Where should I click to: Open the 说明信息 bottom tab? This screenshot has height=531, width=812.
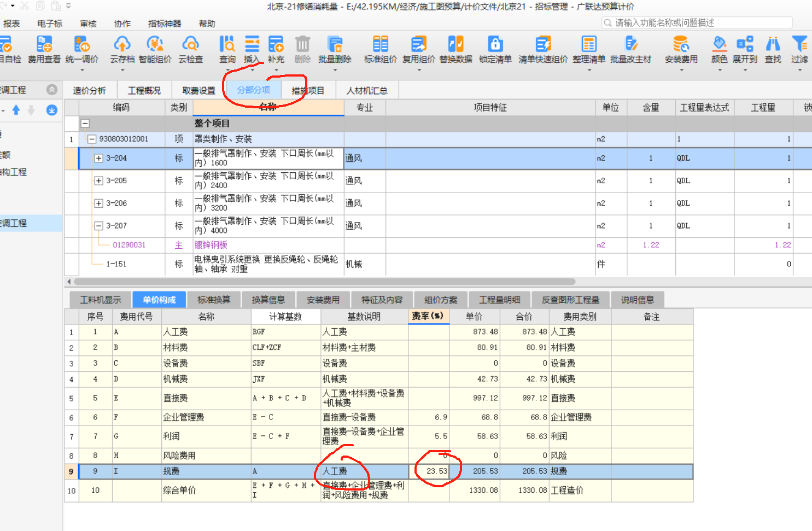(638, 300)
